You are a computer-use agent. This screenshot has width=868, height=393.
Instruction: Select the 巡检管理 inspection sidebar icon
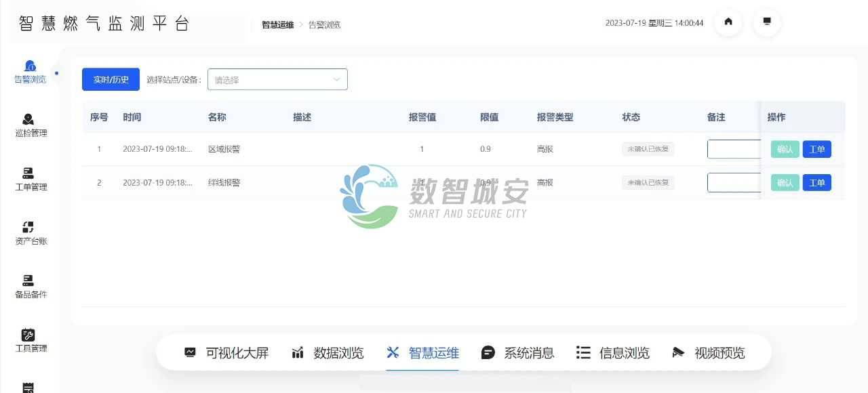click(x=28, y=120)
